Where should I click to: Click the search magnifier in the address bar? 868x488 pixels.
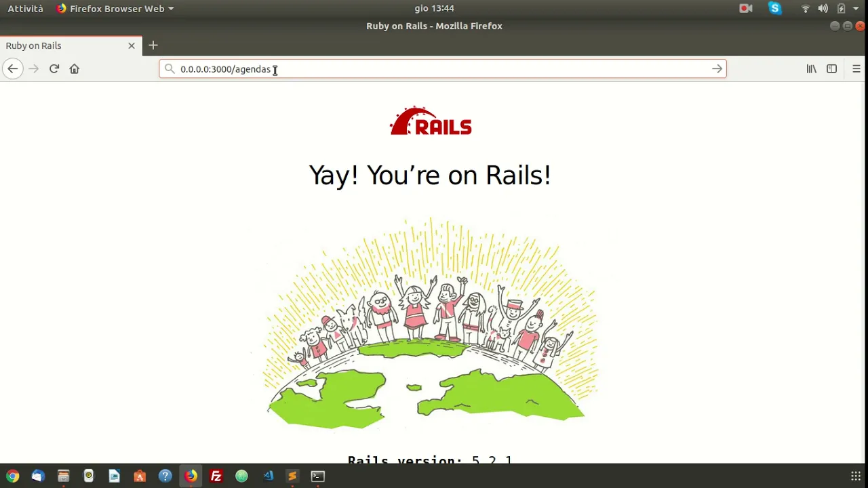click(170, 68)
